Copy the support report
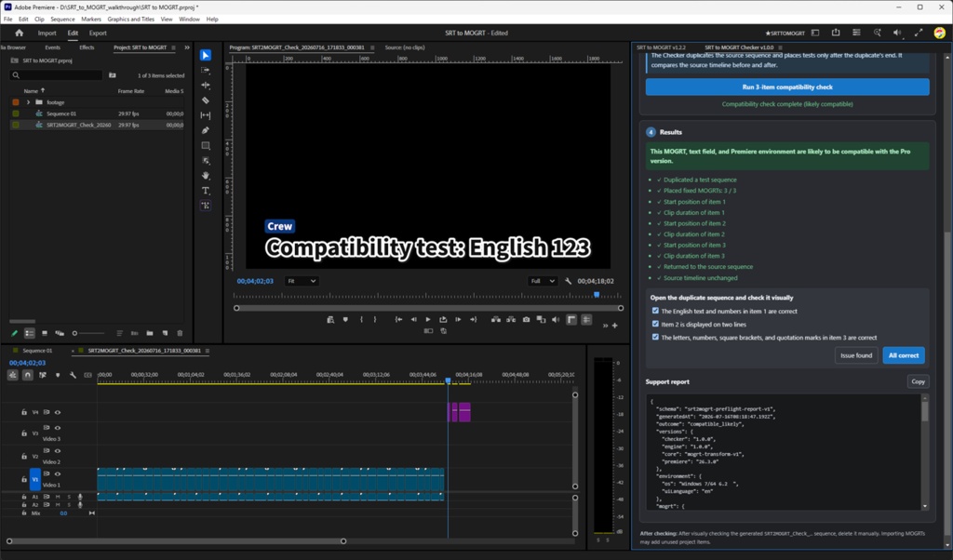 click(x=918, y=381)
